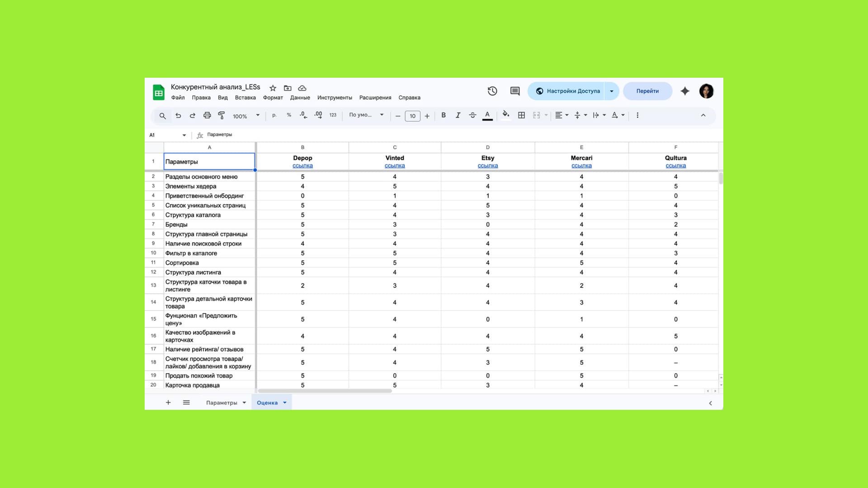Screen dimensions: 868x488
Task: Open the text color picker
Action: pyautogui.click(x=487, y=115)
